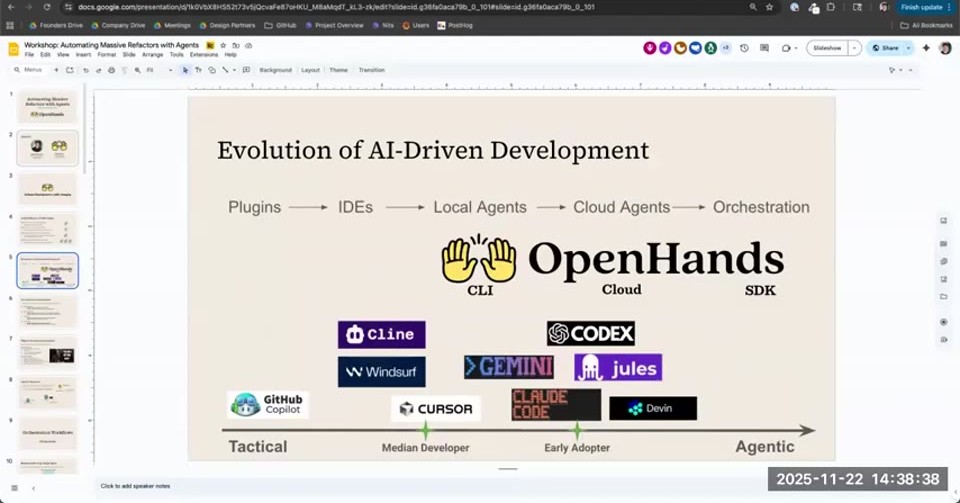
Task: Open the grid view icon at bottom left
Action: pos(14,488)
